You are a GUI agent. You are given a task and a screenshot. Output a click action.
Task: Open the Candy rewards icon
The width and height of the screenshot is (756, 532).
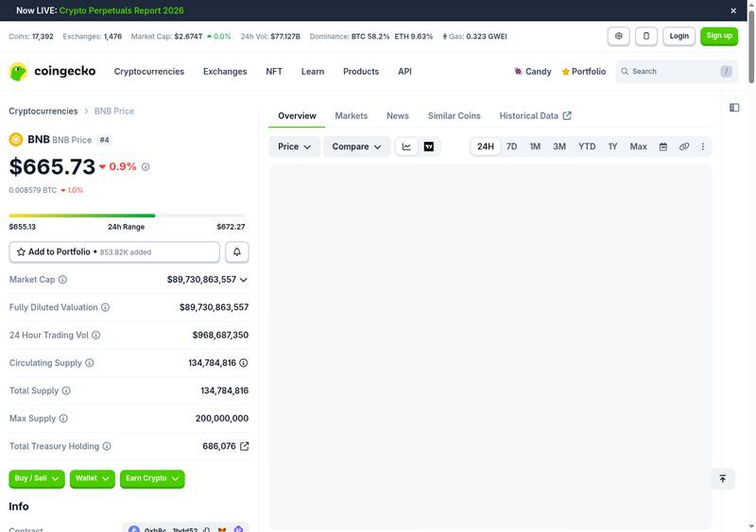point(518,72)
